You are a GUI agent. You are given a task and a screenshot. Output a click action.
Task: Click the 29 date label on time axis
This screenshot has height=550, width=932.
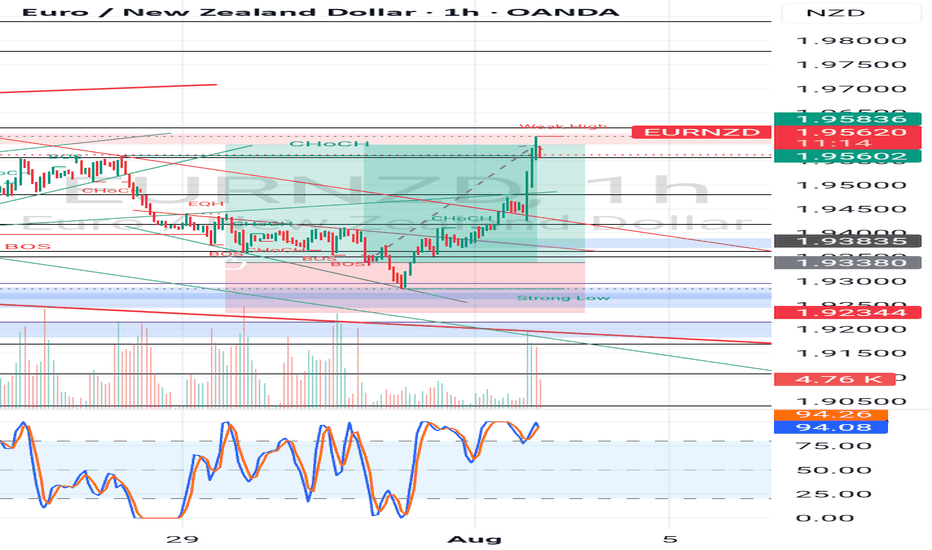click(182, 539)
